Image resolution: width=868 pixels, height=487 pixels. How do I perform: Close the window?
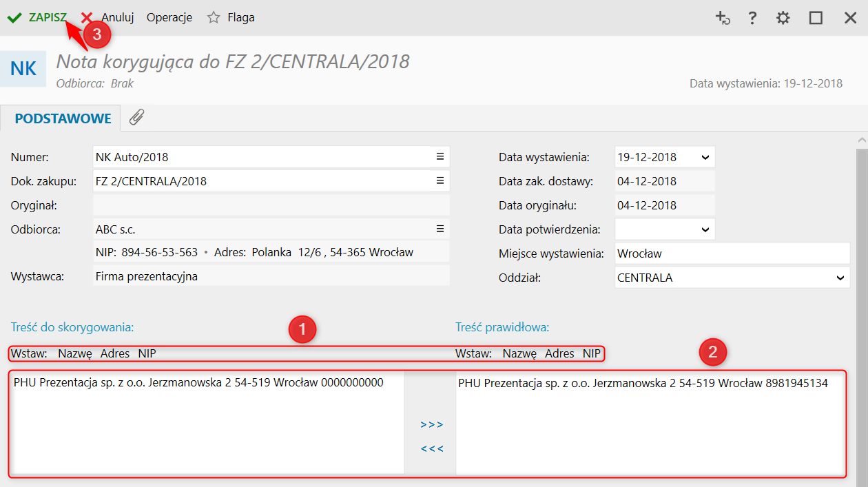(851, 18)
